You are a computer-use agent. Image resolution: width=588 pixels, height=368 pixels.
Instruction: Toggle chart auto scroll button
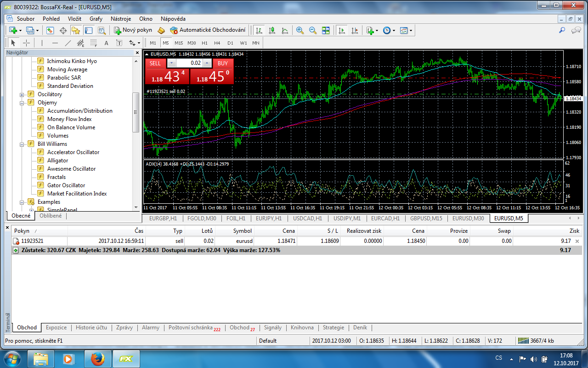[x=341, y=30]
